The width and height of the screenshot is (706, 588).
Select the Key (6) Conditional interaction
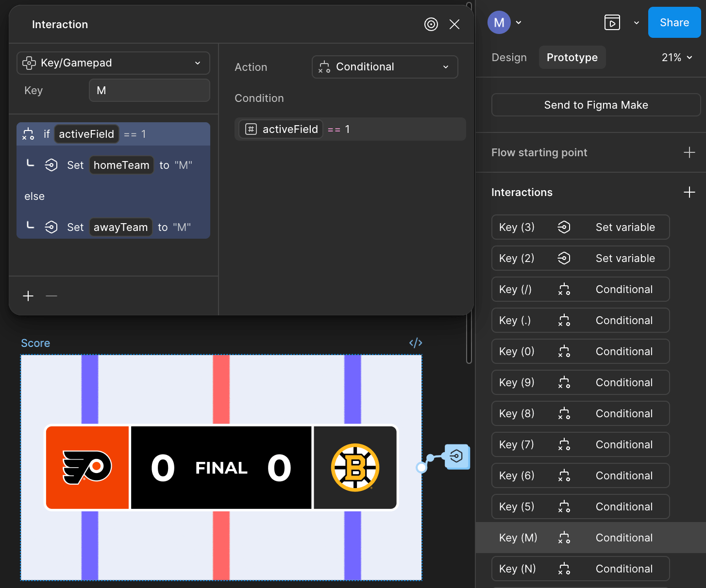[580, 475]
